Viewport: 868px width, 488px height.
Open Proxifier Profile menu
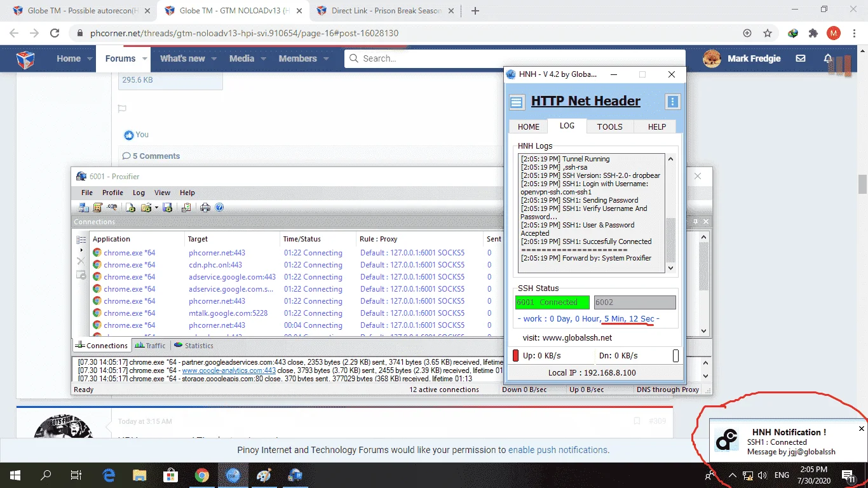(112, 193)
